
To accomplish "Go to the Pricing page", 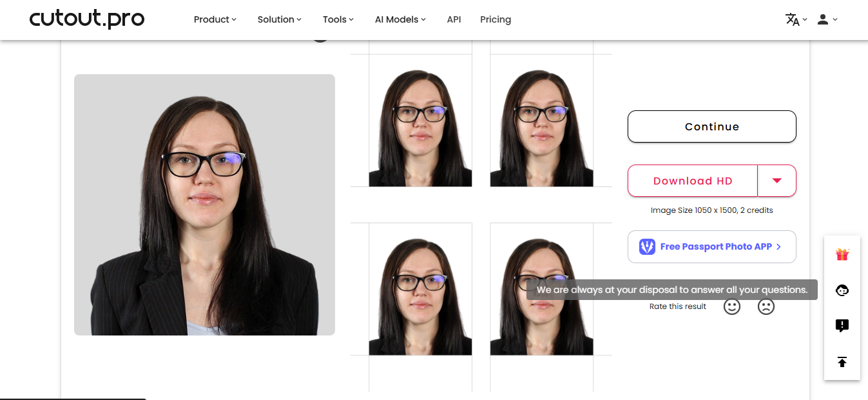I will [x=495, y=19].
